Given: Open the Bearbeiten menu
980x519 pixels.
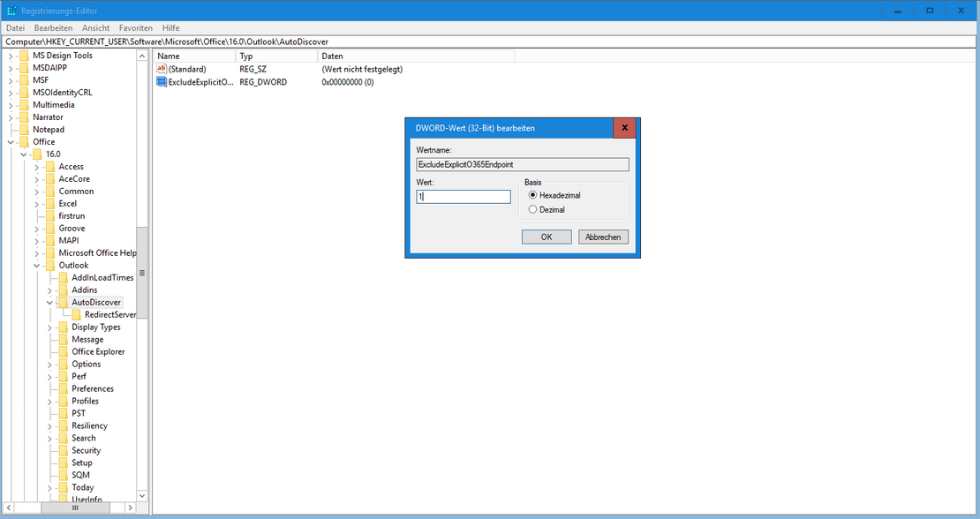Looking at the screenshot, I should [53, 28].
